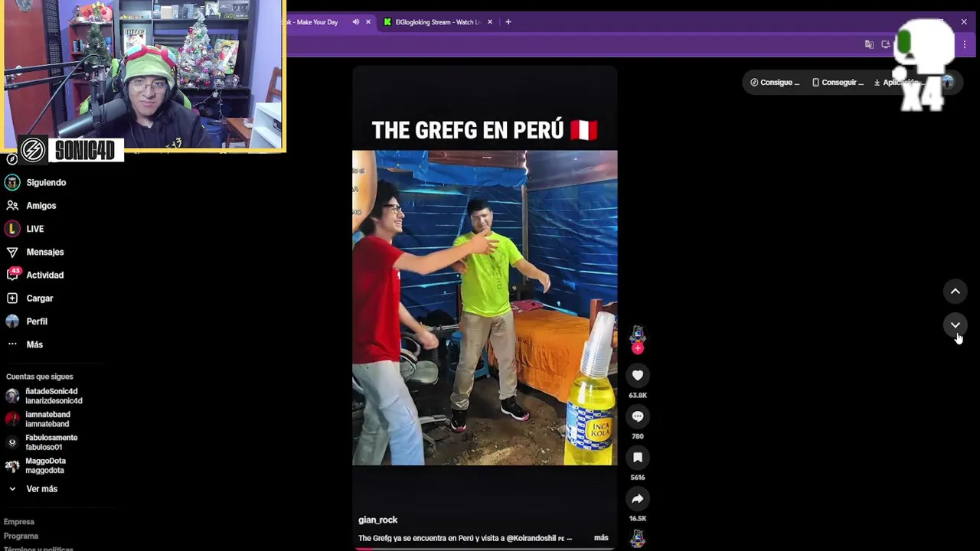Open the spinning sound disc icon
The height and width of the screenshot is (551, 980).
[x=638, y=539]
